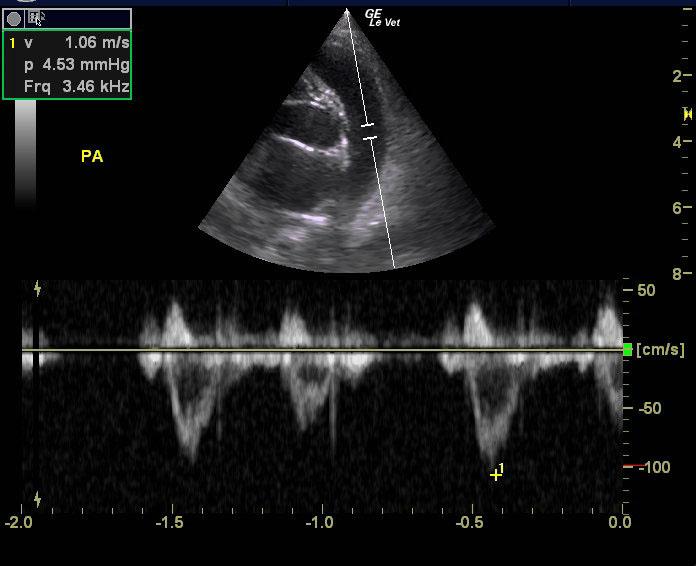Click the depth marker labeled 2

coord(677,76)
